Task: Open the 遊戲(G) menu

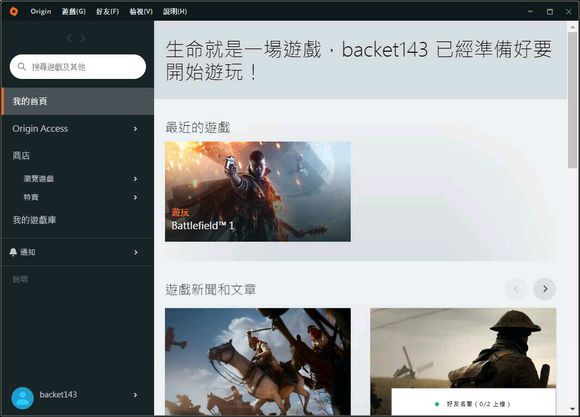Action: 74,11
